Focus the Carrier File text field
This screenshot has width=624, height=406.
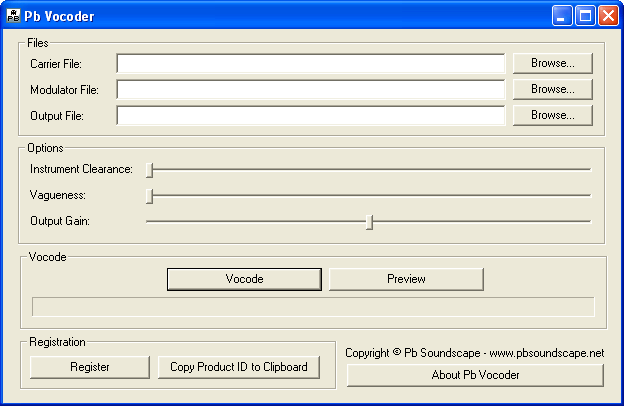[x=311, y=64]
